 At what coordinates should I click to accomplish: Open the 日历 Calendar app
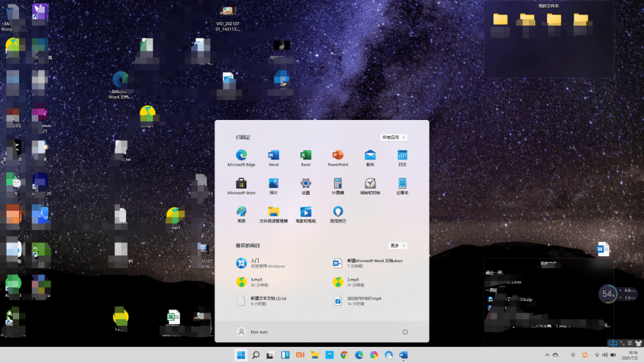402,158
